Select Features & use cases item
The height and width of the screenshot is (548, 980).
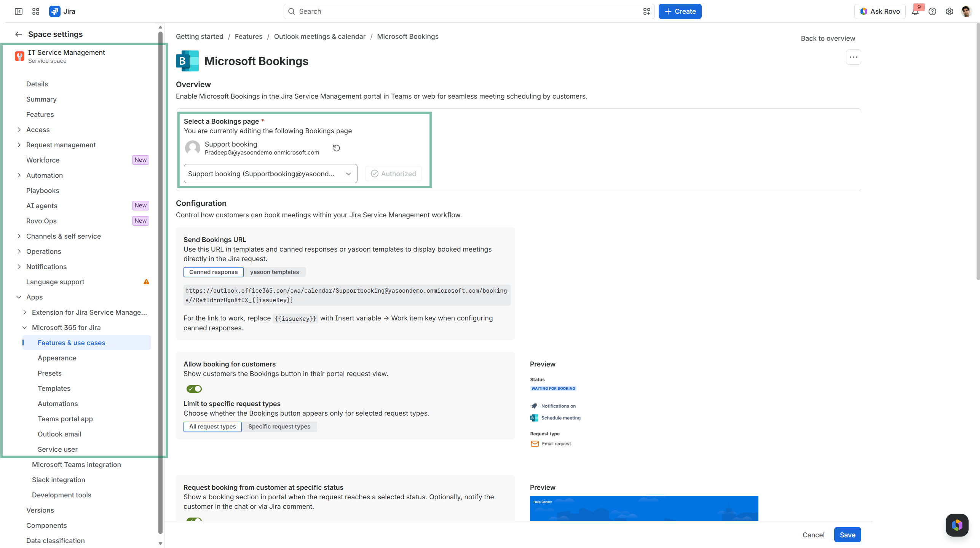coord(87,343)
